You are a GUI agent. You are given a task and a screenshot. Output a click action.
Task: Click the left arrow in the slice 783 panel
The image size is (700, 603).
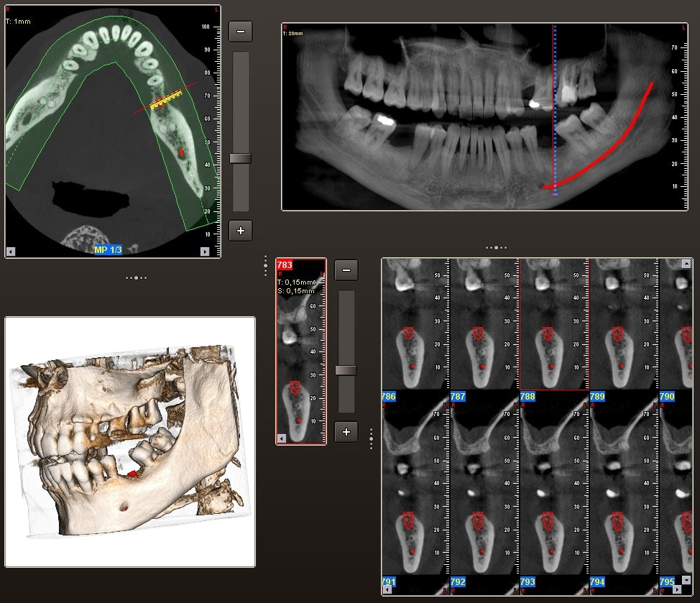tap(282, 438)
